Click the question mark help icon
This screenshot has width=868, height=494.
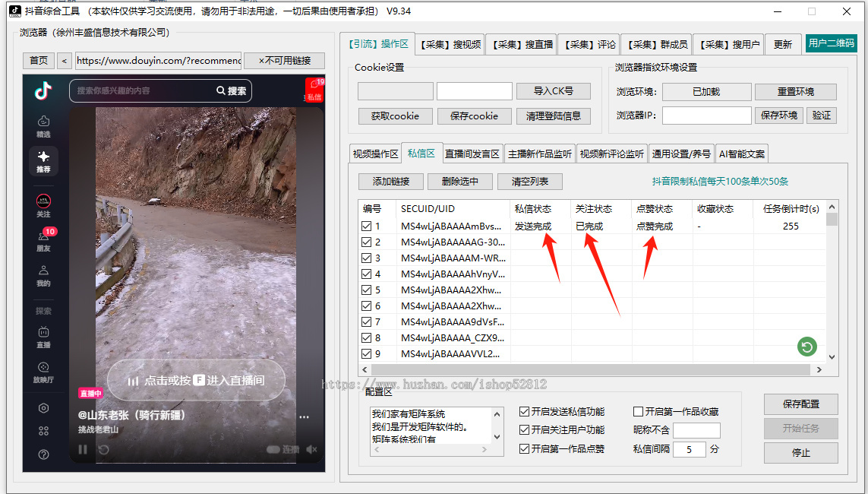point(44,454)
